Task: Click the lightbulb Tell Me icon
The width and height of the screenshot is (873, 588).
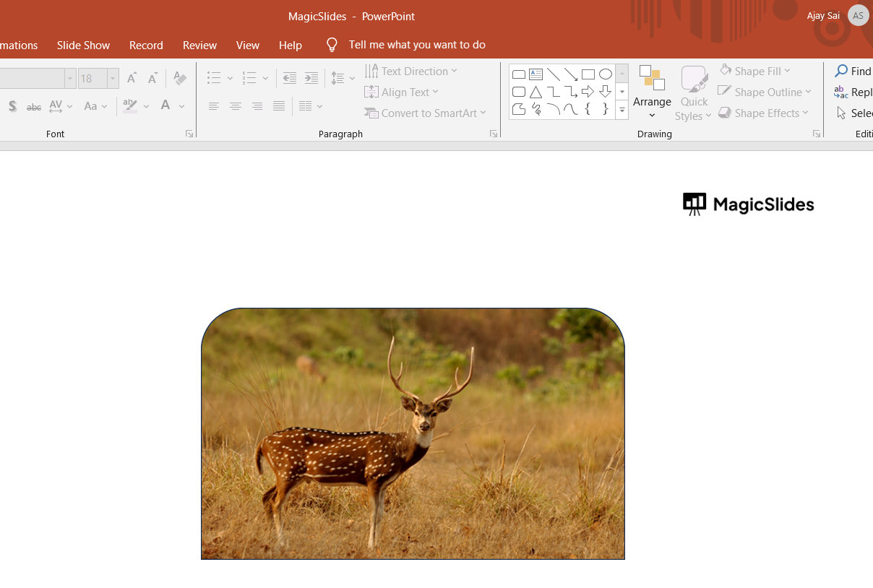Action: pyautogui.click(x=332, y=45)
